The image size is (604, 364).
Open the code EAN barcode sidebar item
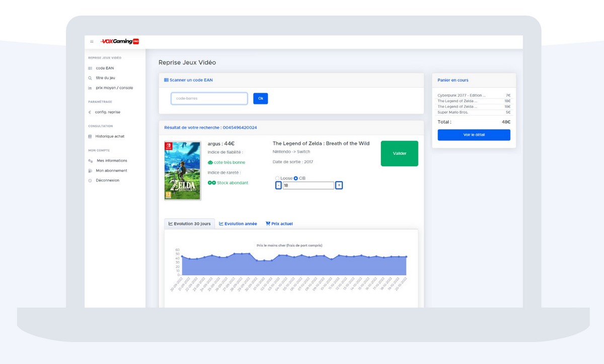[x=101, y=68]
